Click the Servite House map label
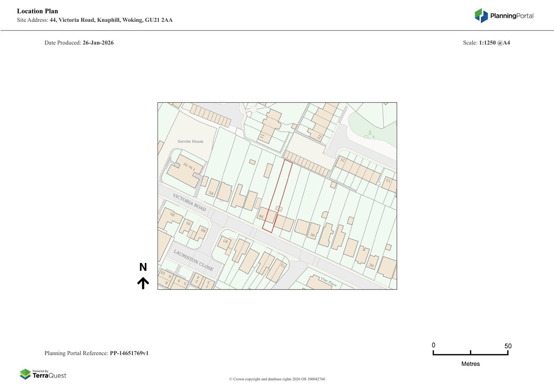Image resolution: width=554 pixels, height=392 pixels. point(190,141)
